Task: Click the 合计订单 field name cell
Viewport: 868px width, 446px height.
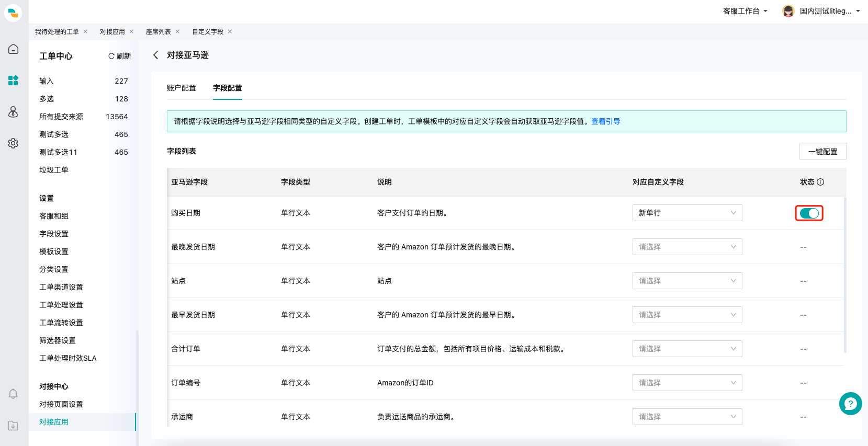Action: [186, 349]
